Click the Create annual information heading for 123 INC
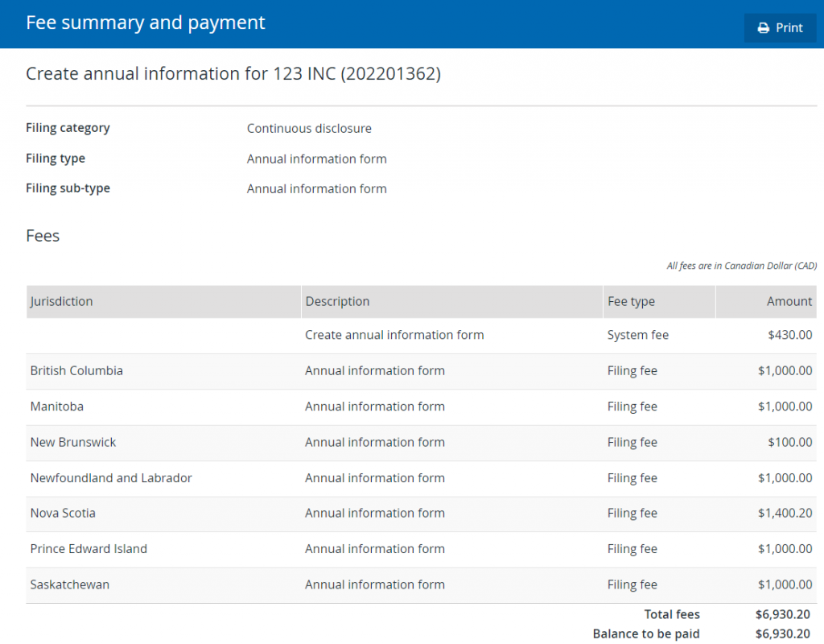 (x=233, y=73)
